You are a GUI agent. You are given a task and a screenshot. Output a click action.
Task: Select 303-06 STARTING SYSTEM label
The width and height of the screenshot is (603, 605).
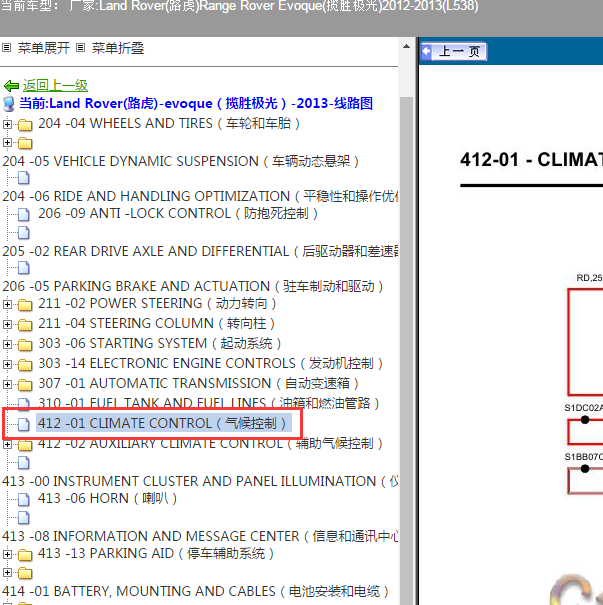point(159,343)
